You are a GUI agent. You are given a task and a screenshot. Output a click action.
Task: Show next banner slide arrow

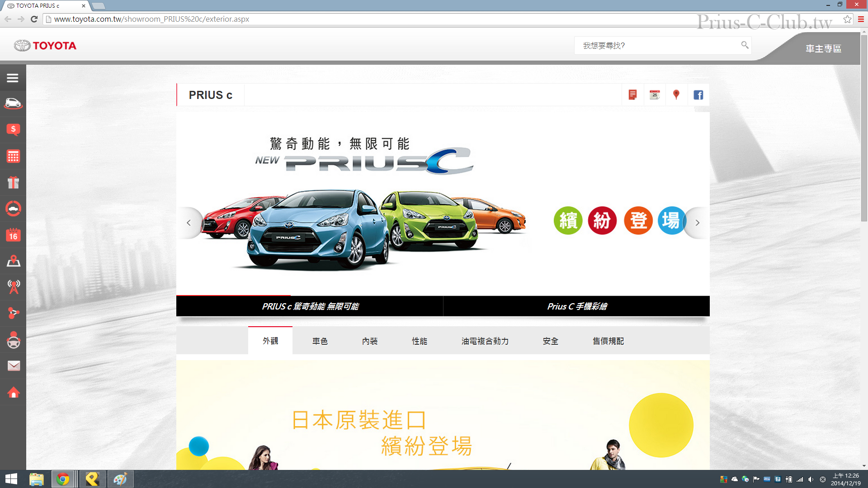pos(697,223)
